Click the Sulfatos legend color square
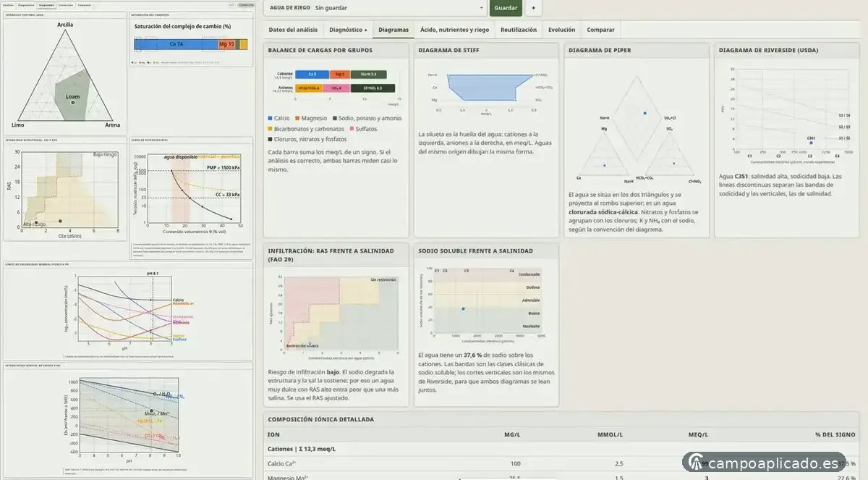This screenshot has height=480, width=868. click(x=351, y=129)
